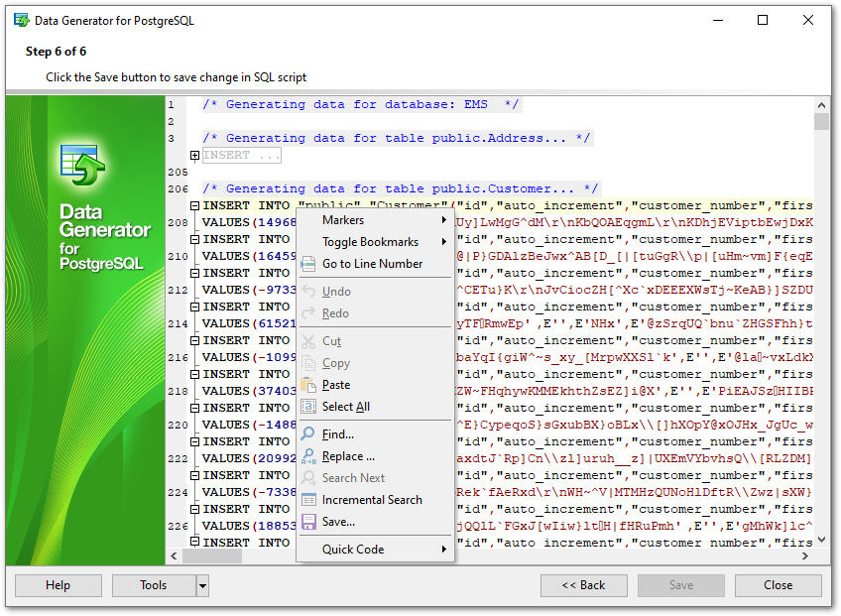Click the Incremental Search icon
Screen dimensions: 841x616
308,500
